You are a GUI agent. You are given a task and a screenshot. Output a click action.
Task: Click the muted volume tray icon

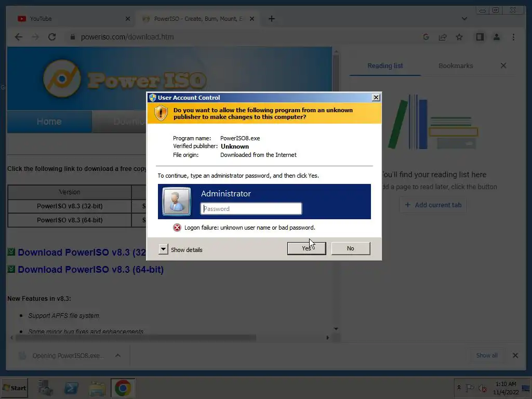[482, 388]
